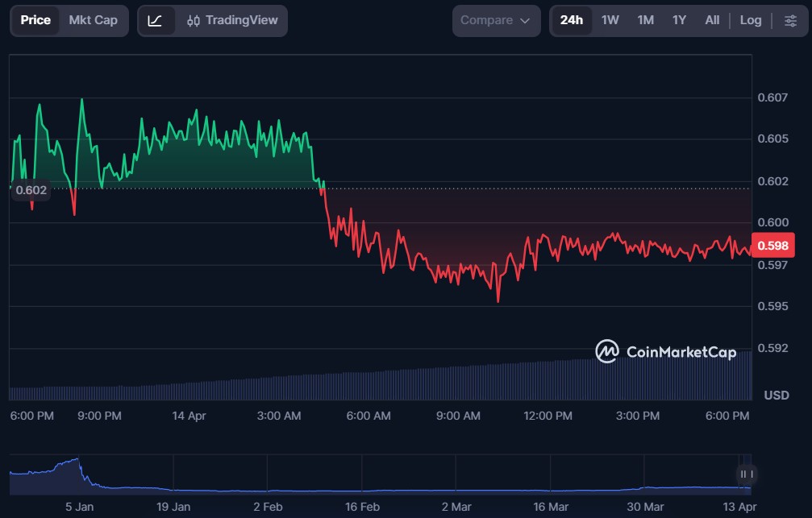Select the 1W time range
812x518 pixels.
click(610, 20)
